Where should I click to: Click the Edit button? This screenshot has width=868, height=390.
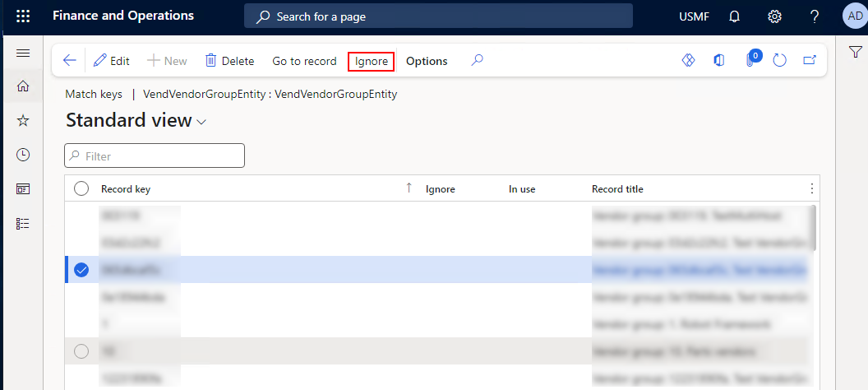point(111,61)
